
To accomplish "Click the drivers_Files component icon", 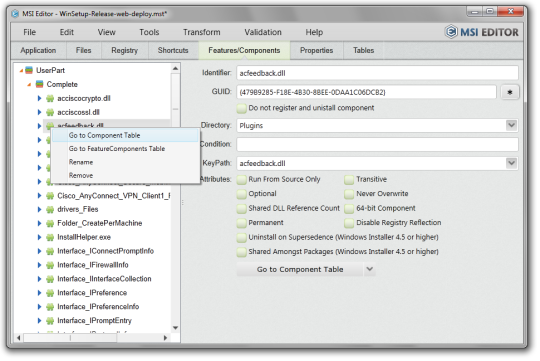I will (50, 209).
